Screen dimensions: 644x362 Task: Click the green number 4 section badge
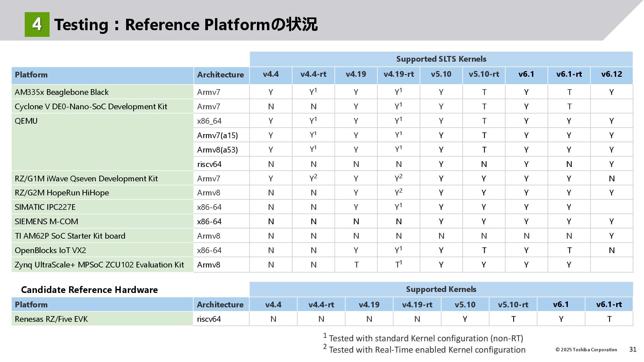[37, 24]
